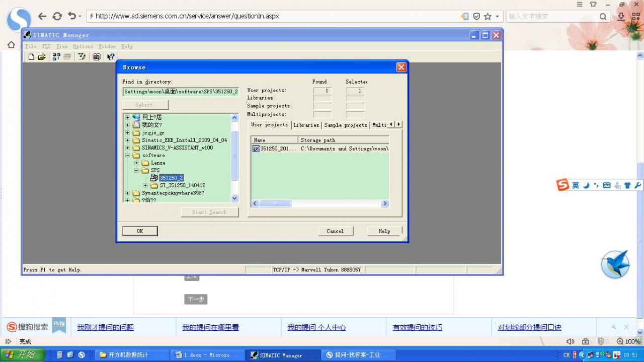
Task: Click the Accessible Nodes toolbar icon
Action: (x=56, y=57)
